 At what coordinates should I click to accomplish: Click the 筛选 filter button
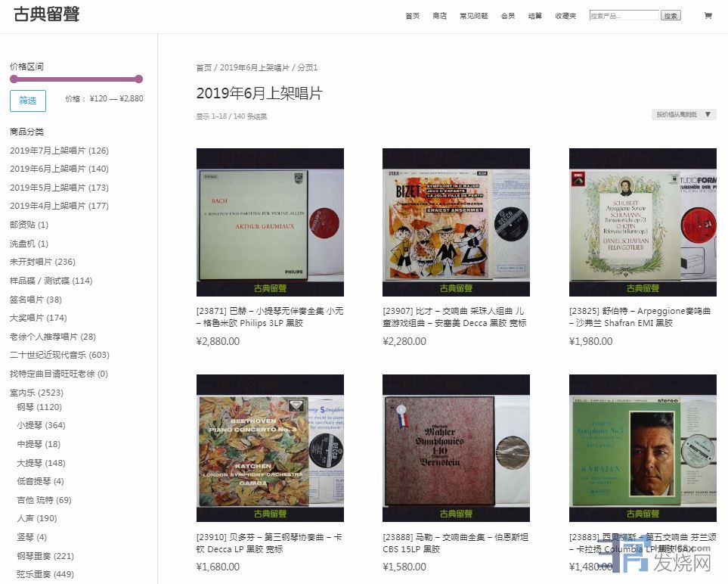(x=28, y=101)
